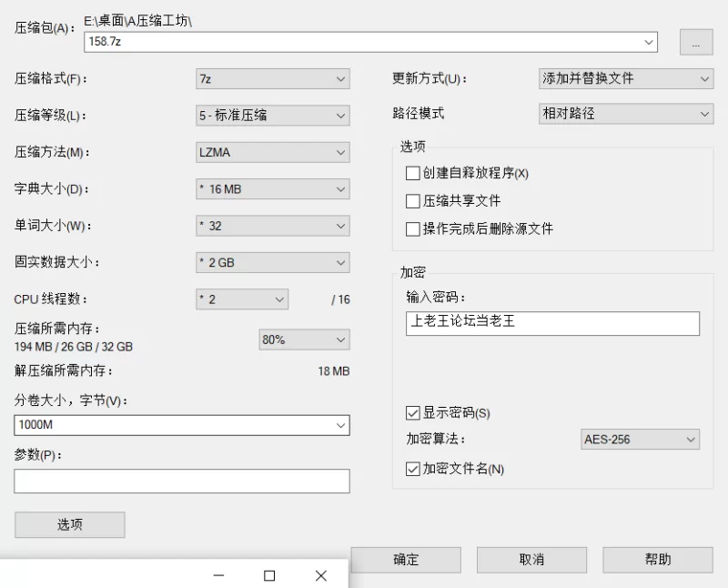Enable compress shared files checkbox
The width and height of the screenshot is (728, 588).
tap(412, 201)
